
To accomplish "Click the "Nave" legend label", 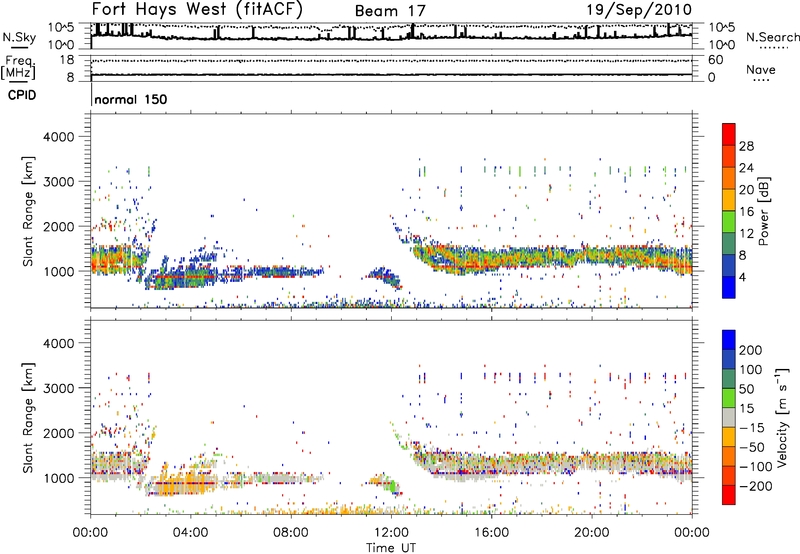I will [761, 69].
